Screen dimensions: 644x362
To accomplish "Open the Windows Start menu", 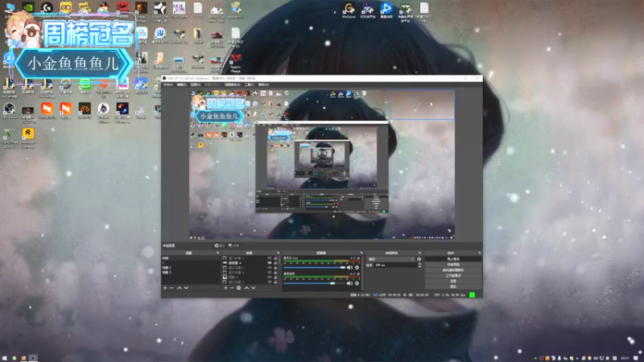I will [5, 358].
